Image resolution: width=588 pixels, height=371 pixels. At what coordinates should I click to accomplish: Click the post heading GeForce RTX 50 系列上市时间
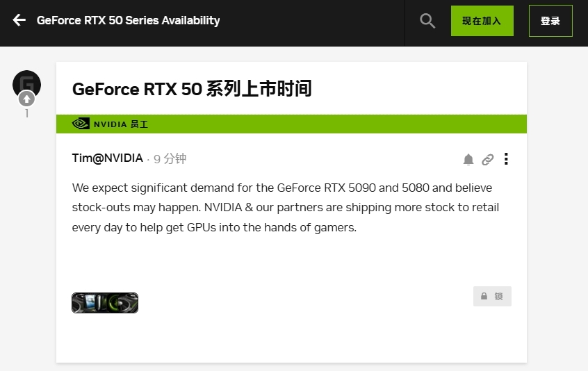click(x=192, y=89)
